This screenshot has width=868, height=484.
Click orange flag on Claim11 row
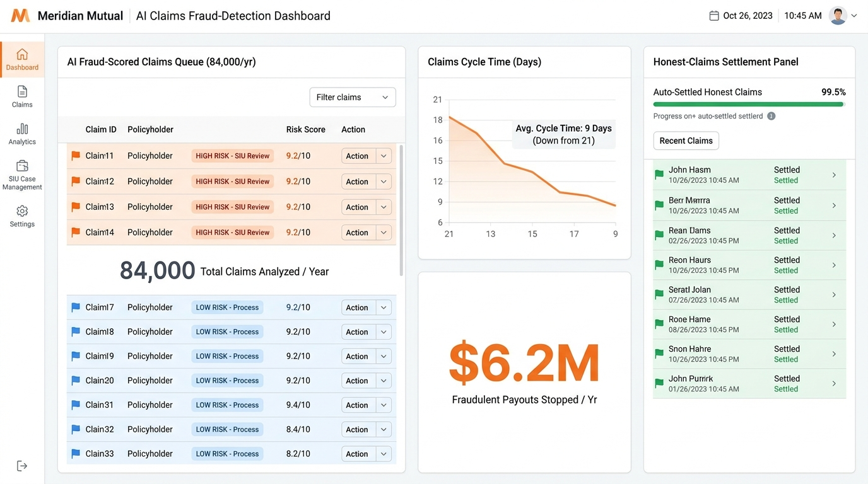tap(76, 156)
